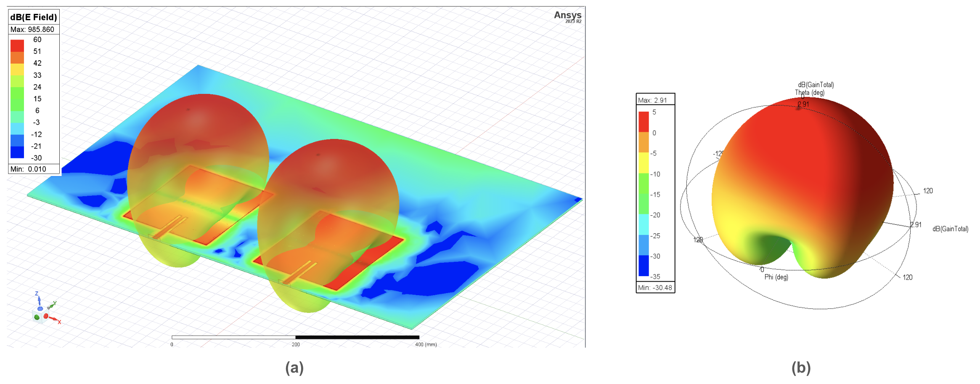Click the Theta (deg) axis label
The width and height of the screenshot is (980, 384).
tap(810, 93)
